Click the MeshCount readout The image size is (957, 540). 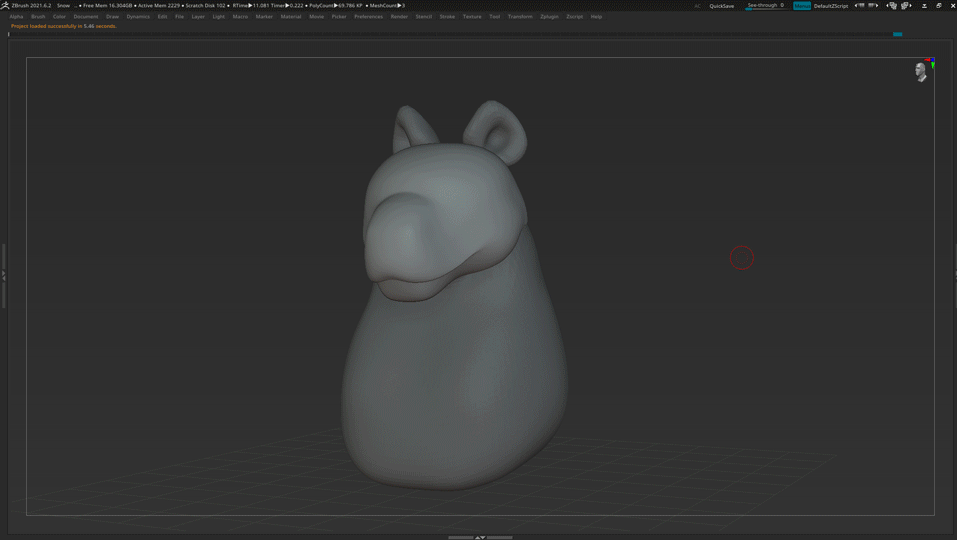coord(387,5)
